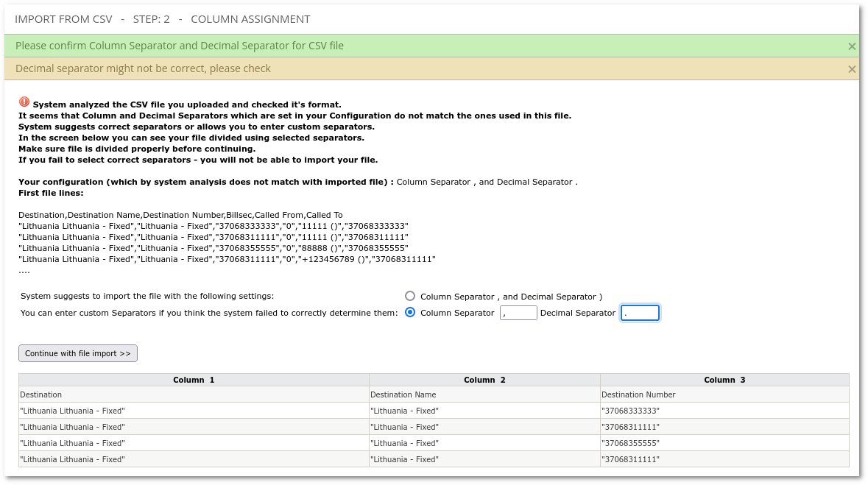This screenshot has height=485, width=868.
Task: Select the cell containing "37068355555"
Action: (x=630, y=443)
